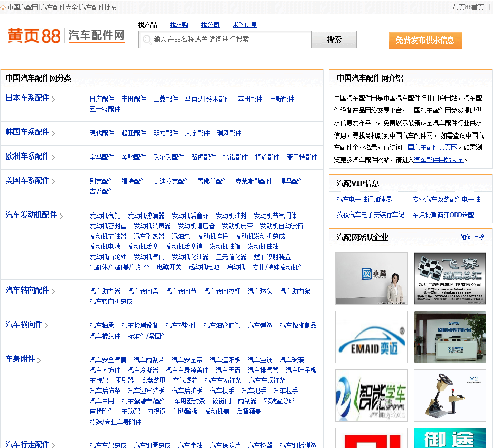Click the home icon in the breadcrumb bar
493x448 pixels.
click(3, 7)
